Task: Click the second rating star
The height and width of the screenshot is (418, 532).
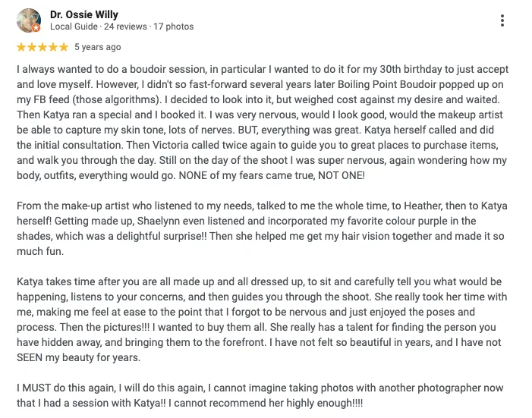Action: (32, 47)
